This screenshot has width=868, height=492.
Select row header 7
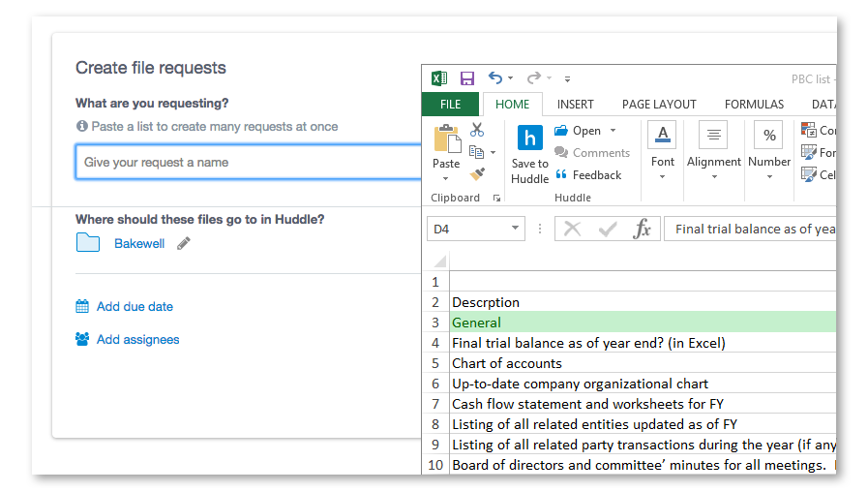tap(435, 404)
